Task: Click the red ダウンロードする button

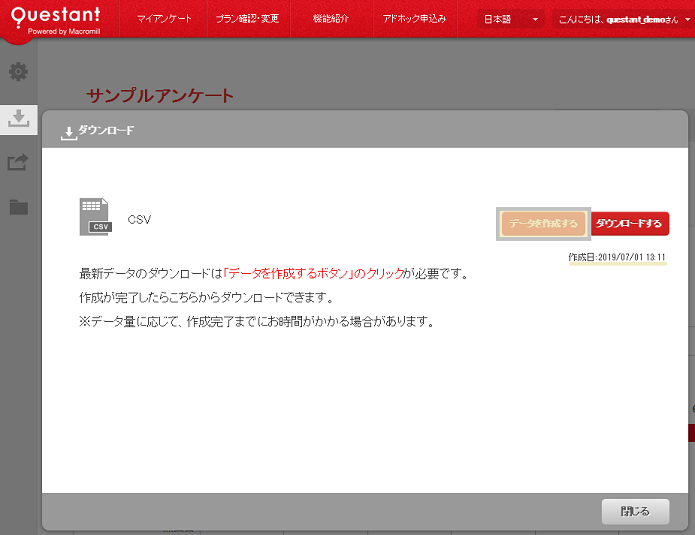Action: (629, 224)
